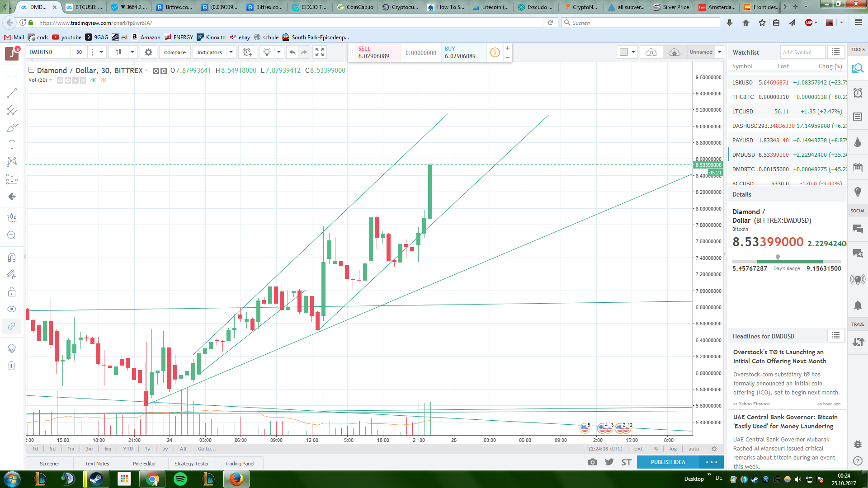Select the crosshair cursor tool
868x488 pixels.
click(x=12, y=75)
